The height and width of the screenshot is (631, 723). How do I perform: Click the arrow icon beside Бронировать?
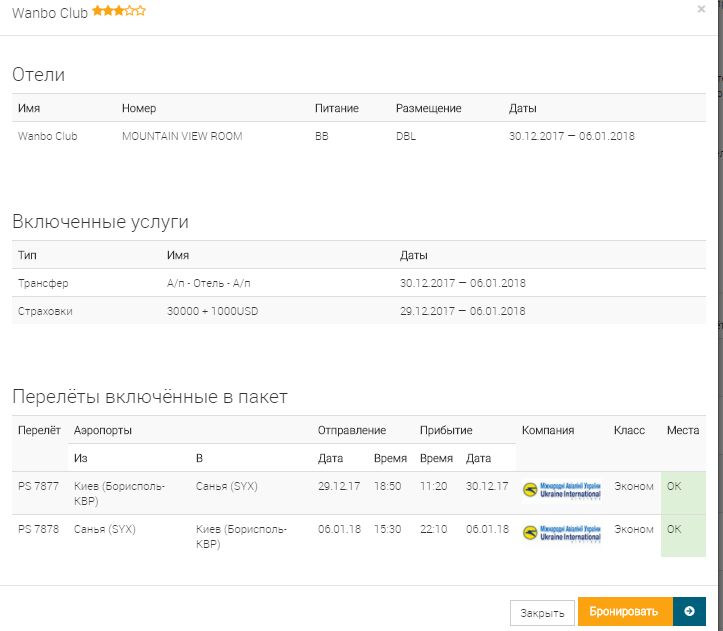(689, 612)
